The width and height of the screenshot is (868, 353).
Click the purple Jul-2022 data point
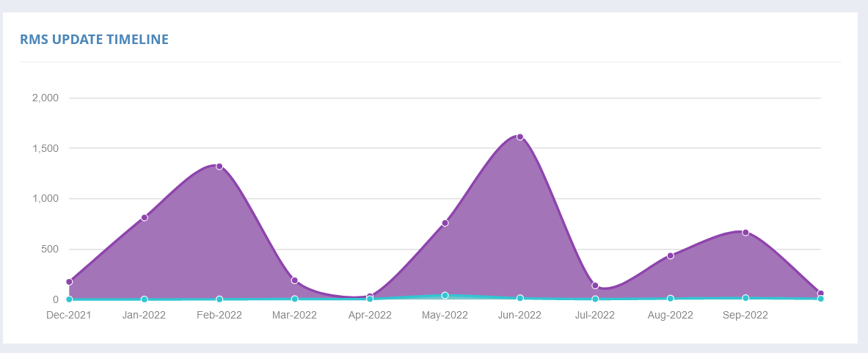click(595, 285)
